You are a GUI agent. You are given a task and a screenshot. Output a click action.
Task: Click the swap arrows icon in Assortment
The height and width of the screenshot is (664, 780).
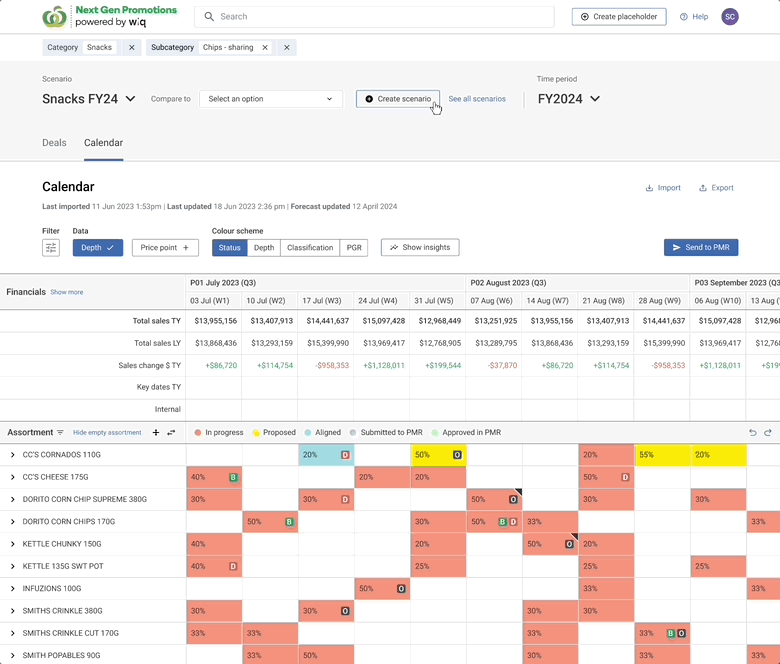171,432
